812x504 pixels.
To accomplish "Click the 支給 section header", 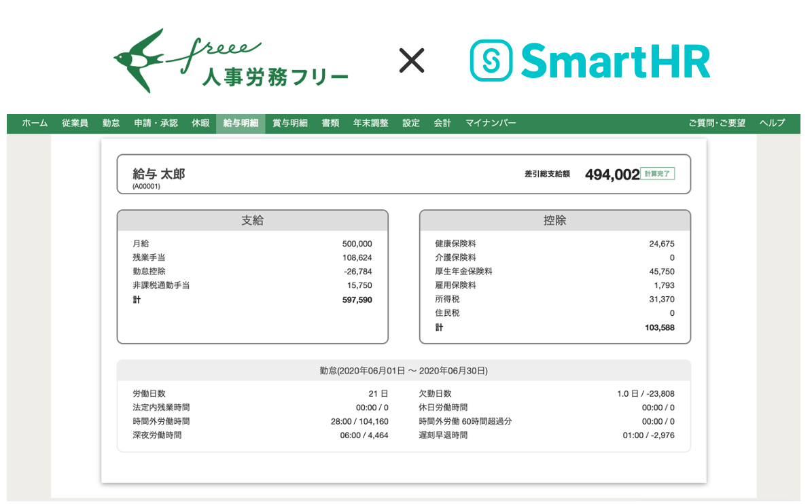I will (x=252, y=221).
